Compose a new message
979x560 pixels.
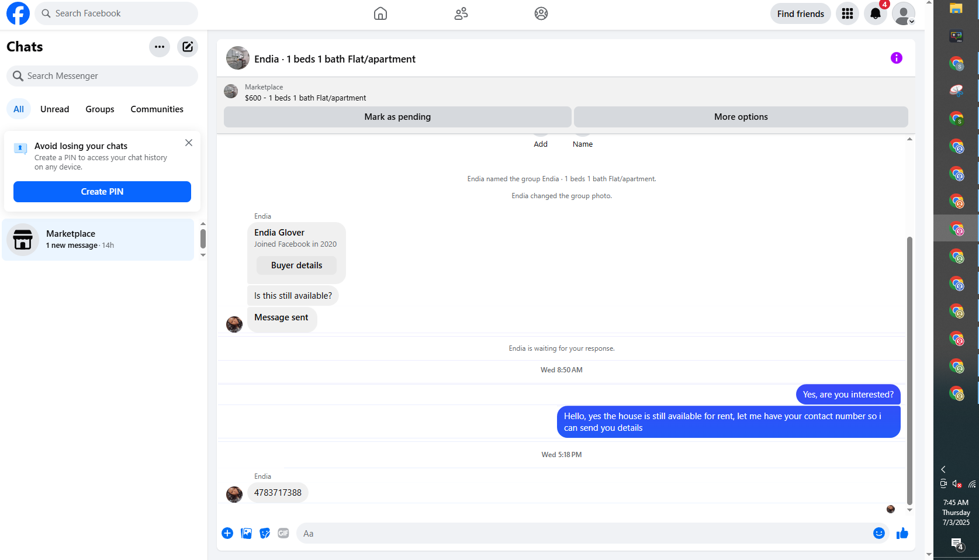[x=188, y=47]
